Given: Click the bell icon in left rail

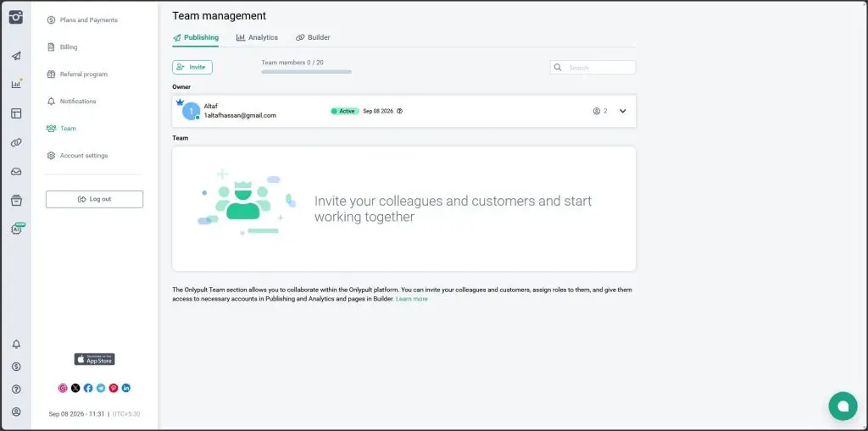Looking at the screenshot, I should click(x=16, y=344).
